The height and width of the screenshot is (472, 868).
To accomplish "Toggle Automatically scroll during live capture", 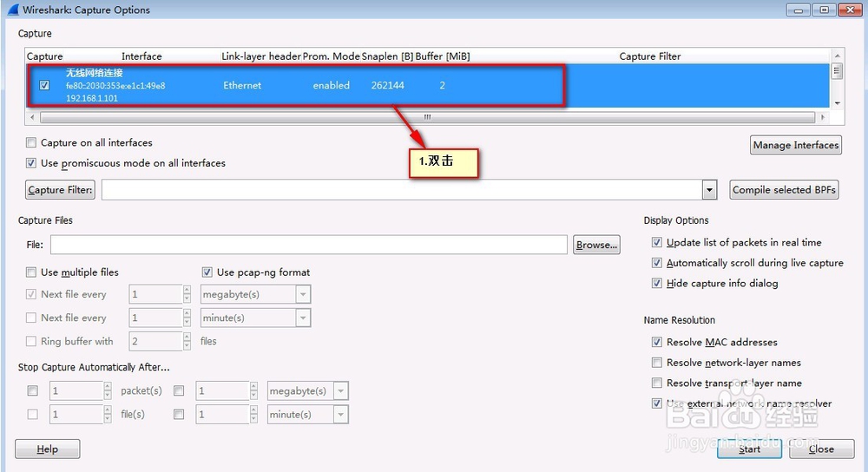I will pos(656,263).
